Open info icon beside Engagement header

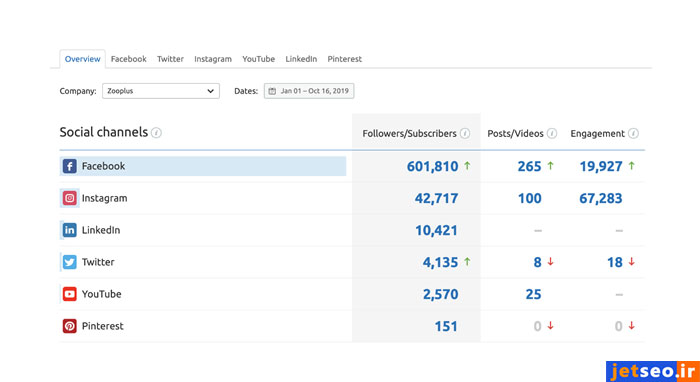[633, 133]
